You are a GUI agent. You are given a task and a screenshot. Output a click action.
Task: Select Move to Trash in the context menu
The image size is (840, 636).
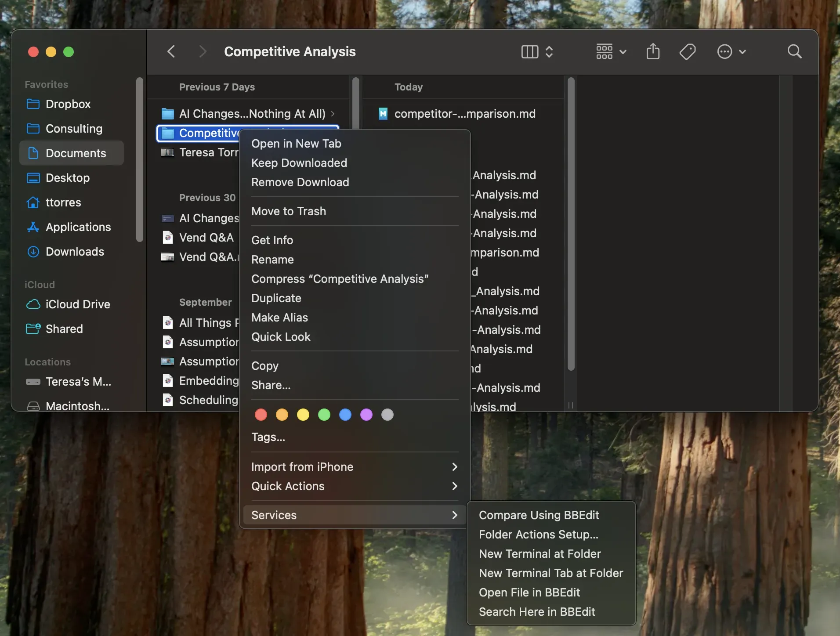pyautogui.click(x=289, y=211)
